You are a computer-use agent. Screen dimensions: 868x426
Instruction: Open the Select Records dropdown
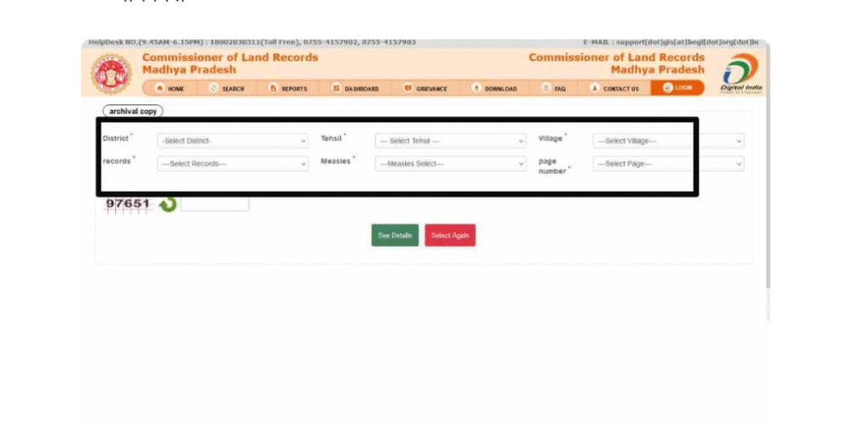click(232, 163)
